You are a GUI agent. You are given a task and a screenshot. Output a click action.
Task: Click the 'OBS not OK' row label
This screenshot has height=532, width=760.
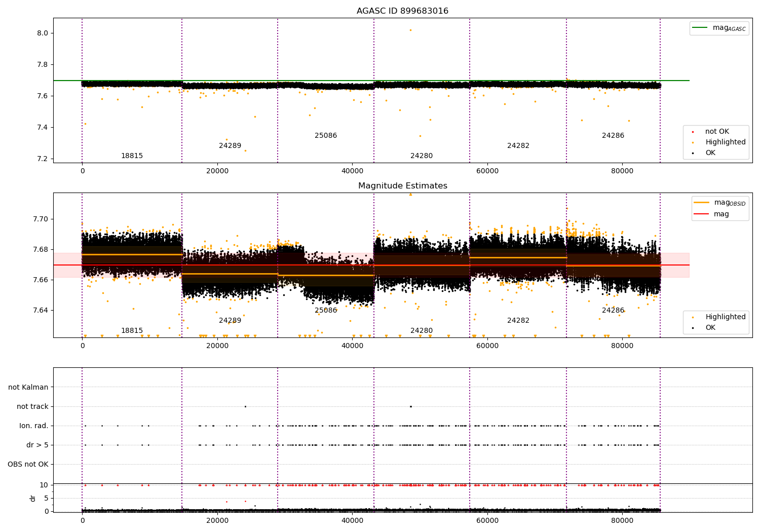pos(28,465)
